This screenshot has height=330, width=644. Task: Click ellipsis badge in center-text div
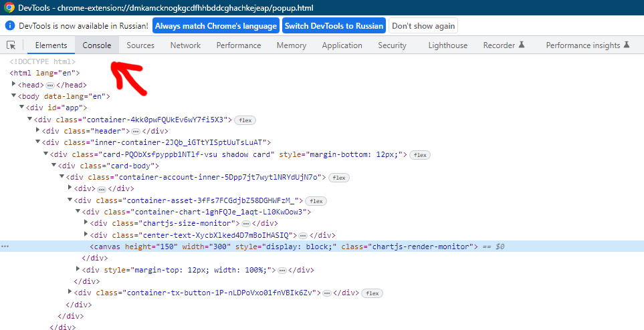(x=303, y=236)
